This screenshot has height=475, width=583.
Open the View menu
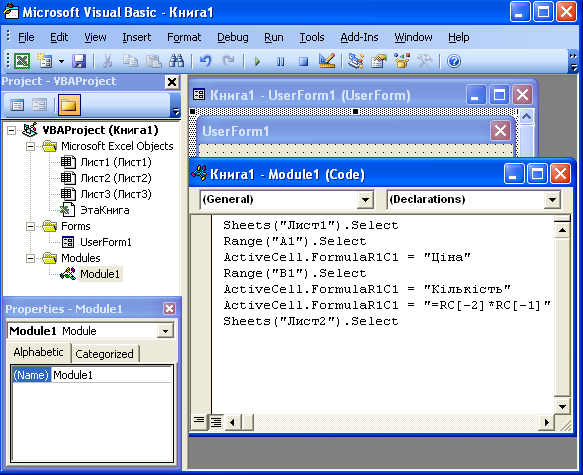95,37
